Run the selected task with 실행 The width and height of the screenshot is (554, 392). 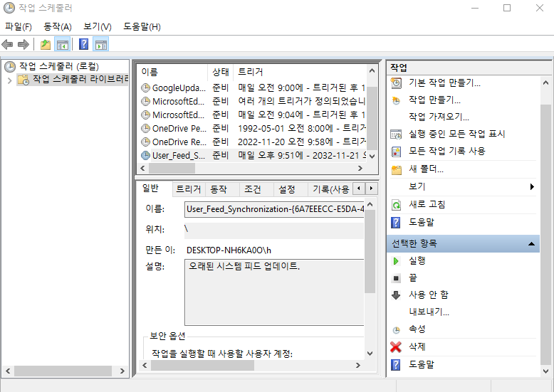coord(417,260)
